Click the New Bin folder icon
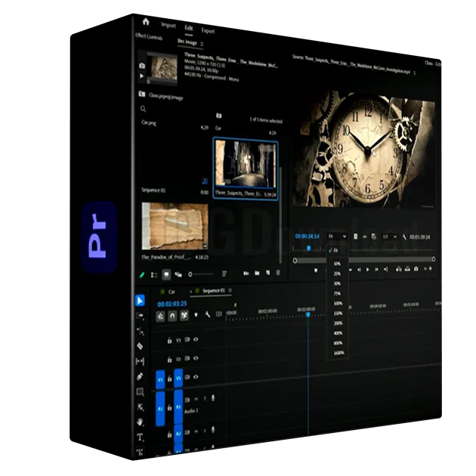Image resolution: width=476 pixels, height=476 pixels. [257, 274]
